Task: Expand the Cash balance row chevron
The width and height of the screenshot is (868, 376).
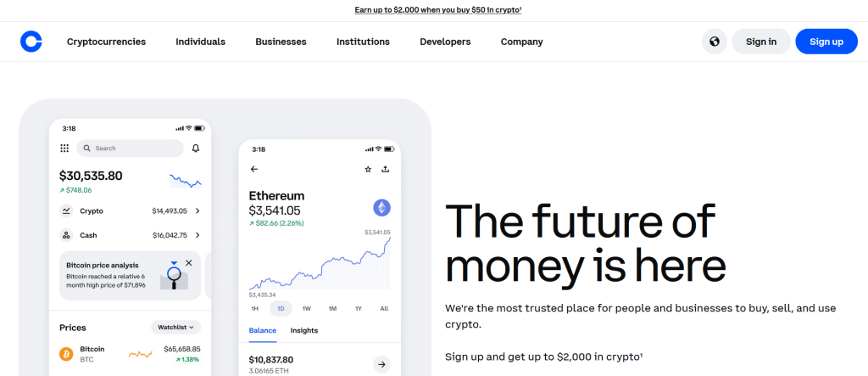Action: [198, 235]
